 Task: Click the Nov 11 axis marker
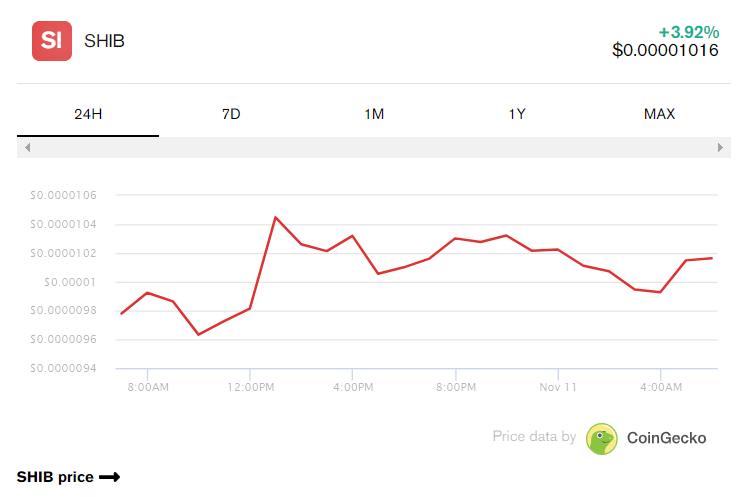(x=558, y=387)
